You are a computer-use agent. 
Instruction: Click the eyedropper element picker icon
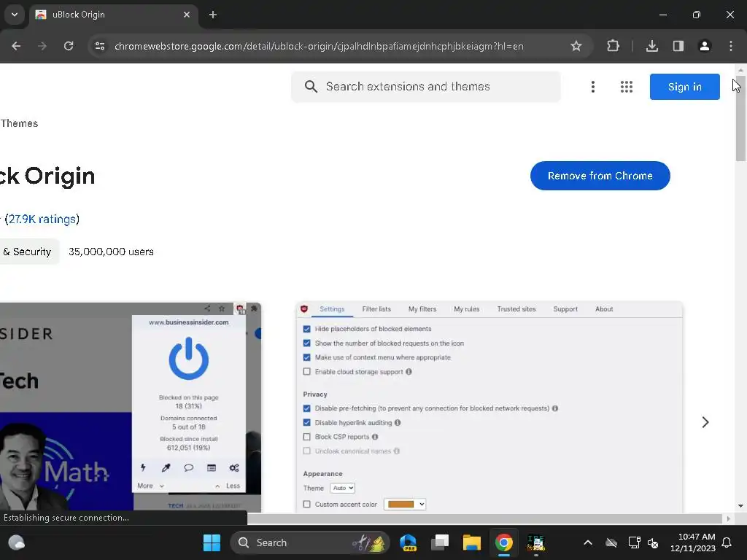point(166,467)
